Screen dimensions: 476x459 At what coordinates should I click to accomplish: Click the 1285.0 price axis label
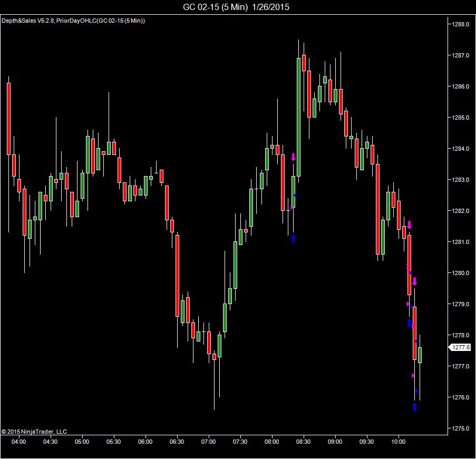click(461, 118)
